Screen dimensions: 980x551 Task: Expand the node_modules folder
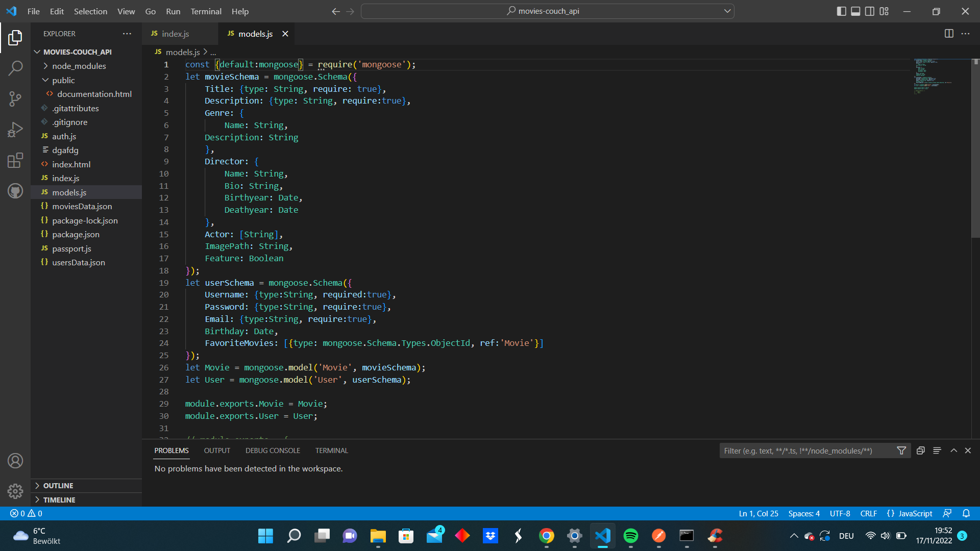[x=79, y=66]
